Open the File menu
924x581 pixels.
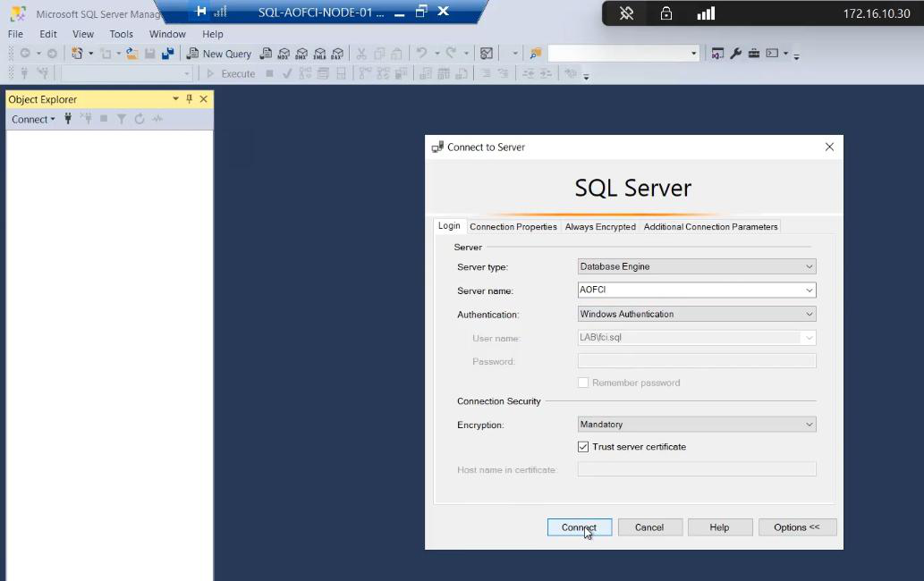coord(15,34)
